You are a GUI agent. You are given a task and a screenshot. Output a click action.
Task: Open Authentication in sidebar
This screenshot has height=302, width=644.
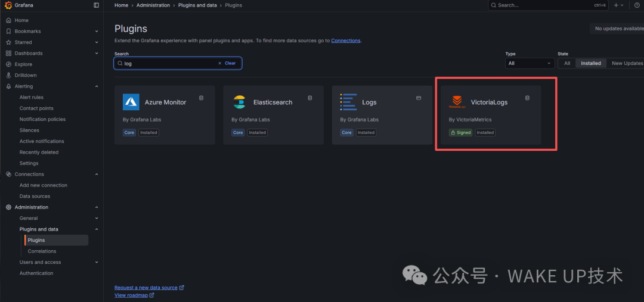point(36,273)
